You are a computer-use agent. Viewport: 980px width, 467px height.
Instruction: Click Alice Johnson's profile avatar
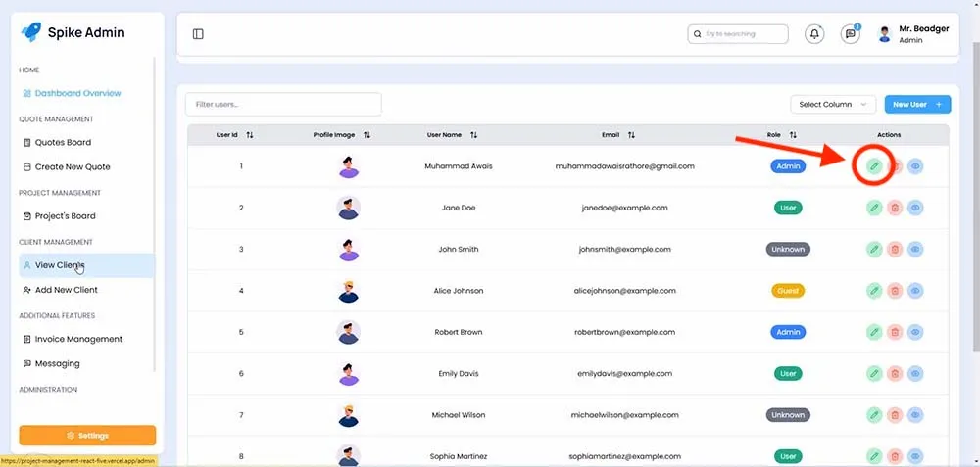click(x=348, y=291)
